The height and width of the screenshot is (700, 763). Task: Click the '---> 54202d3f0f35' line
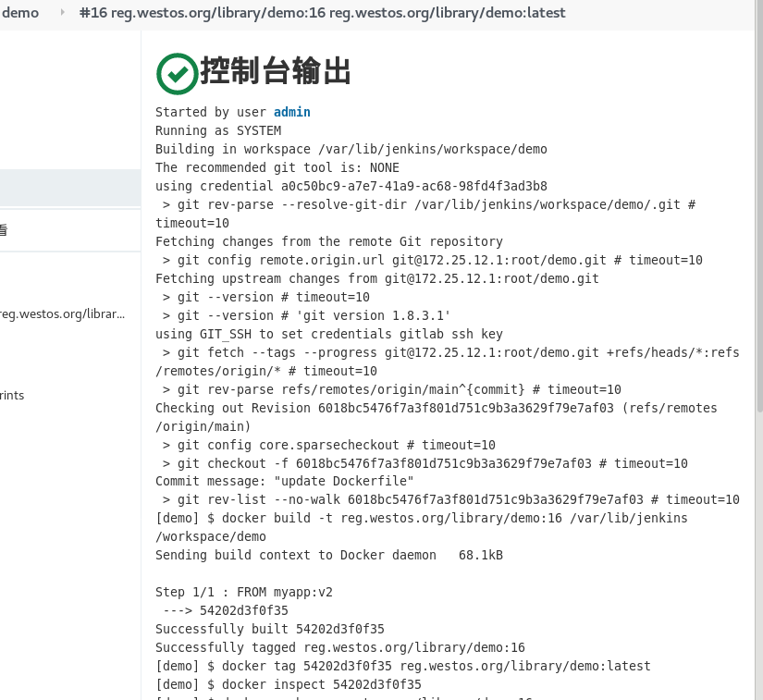tap(226, 610)
